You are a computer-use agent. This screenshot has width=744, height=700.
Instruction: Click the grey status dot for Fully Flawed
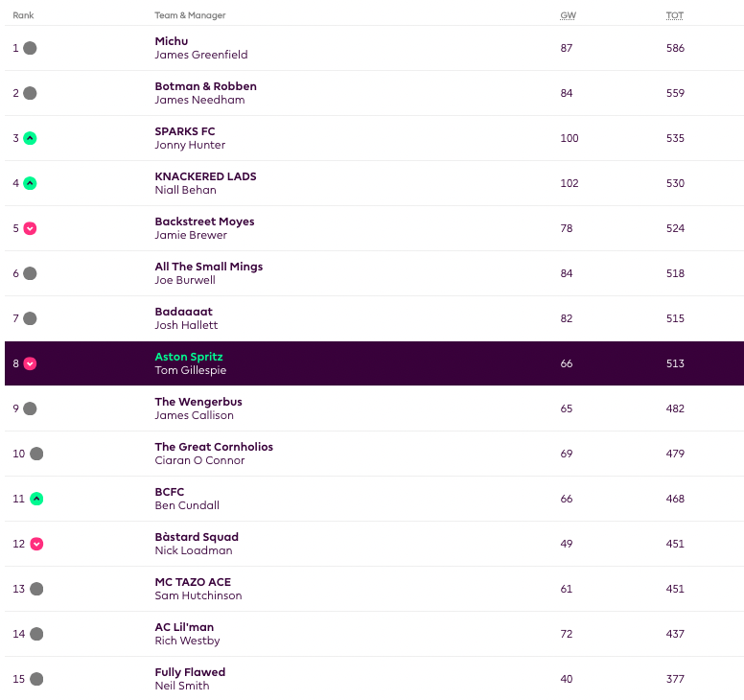coord(36,679)
